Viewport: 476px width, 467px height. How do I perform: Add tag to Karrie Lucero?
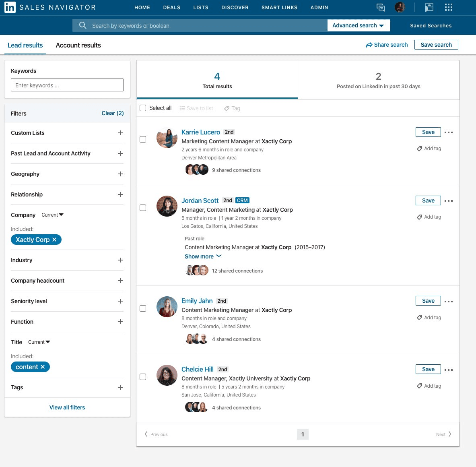429,149
